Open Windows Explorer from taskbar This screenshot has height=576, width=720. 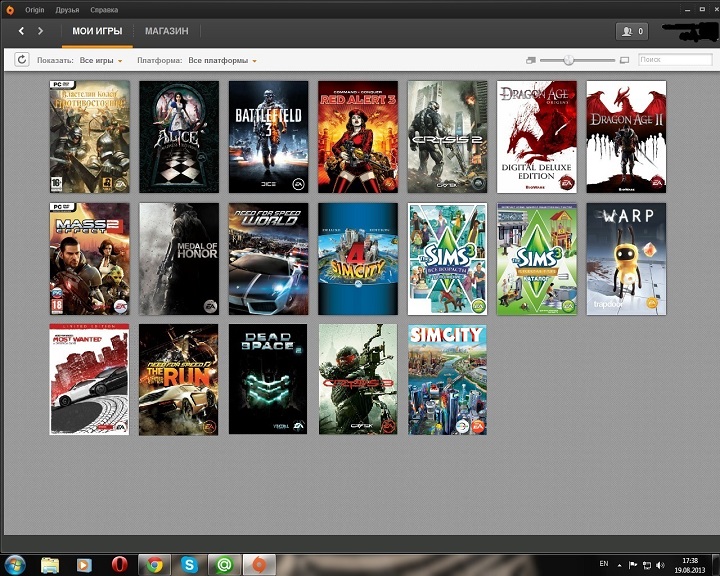[x=50, y=565]
